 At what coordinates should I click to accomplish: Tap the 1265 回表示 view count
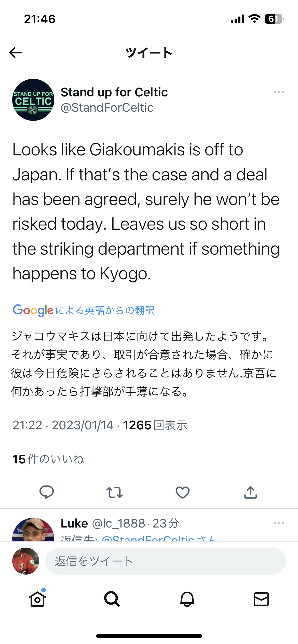point(155,425)
